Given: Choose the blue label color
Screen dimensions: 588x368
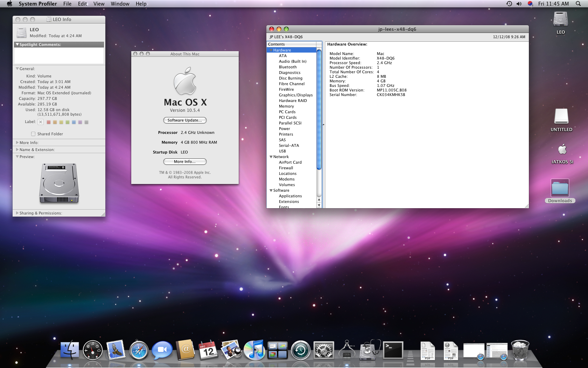Looking at the screenshot, I should click(x=74, y=122).
